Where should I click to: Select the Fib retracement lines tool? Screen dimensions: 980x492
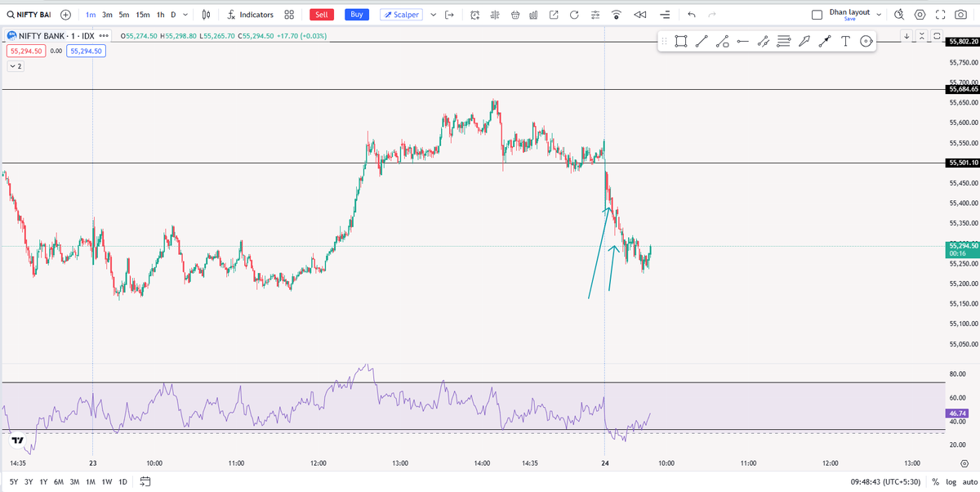[784, 41]
